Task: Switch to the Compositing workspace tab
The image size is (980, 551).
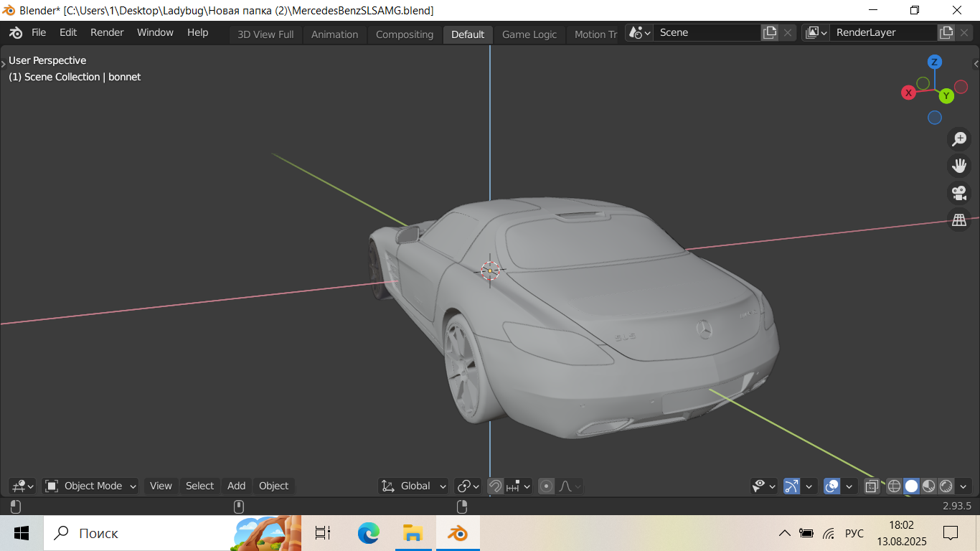Action: pyautogui.click(x=405, y=34)
